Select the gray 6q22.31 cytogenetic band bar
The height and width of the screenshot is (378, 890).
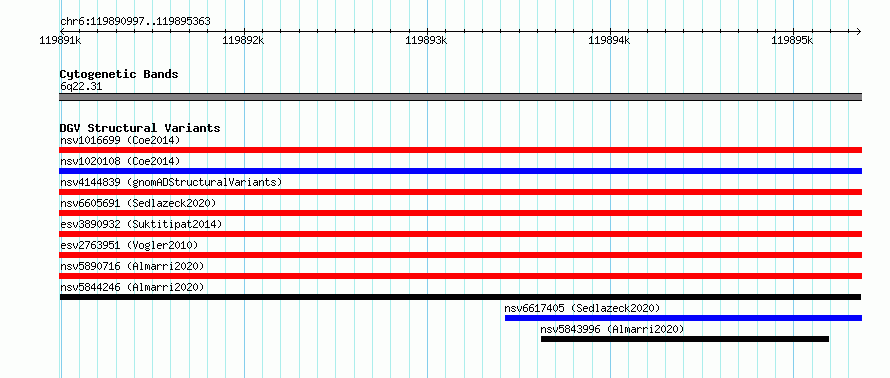pyautogui.click(x=460, y=97)
